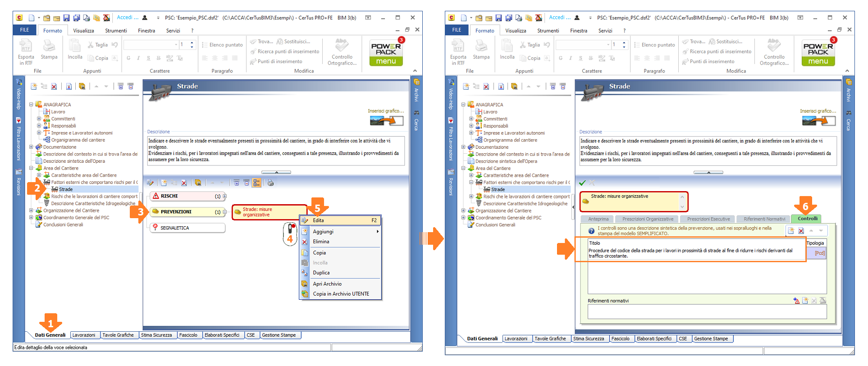Expand Committenti in the left window tree
This screenshot has width=868, height=366.
click(x=39, y=119)
